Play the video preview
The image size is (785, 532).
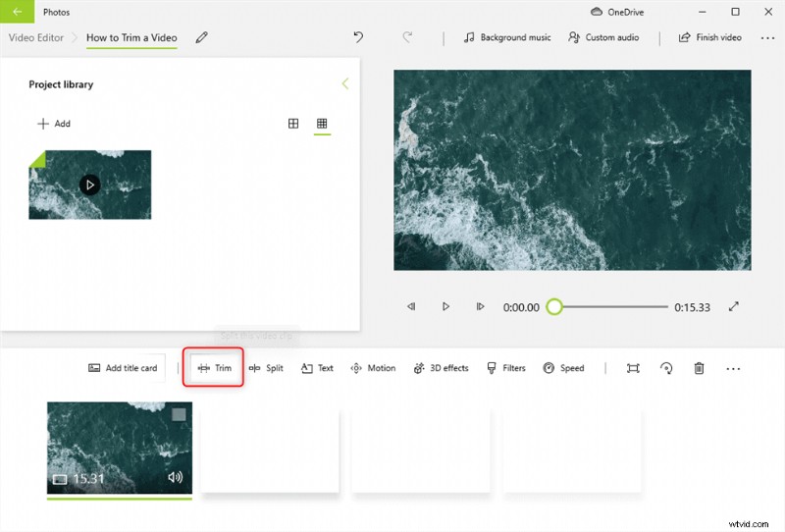[445, 306]
